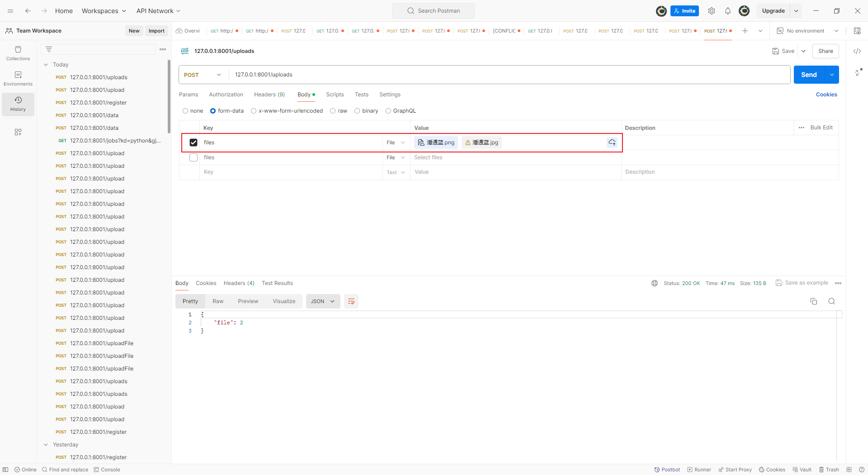Copy the response body
The image size is (868, 475).
click(x=814, y=301)
